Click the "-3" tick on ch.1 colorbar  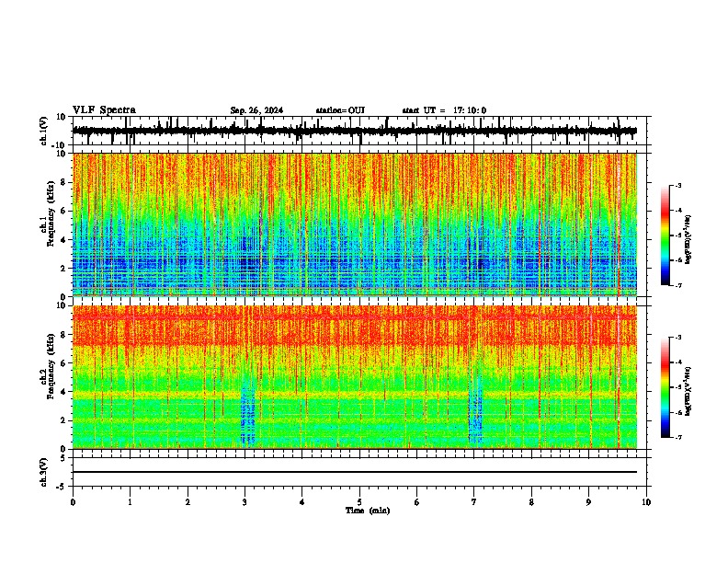pos(677,185)
